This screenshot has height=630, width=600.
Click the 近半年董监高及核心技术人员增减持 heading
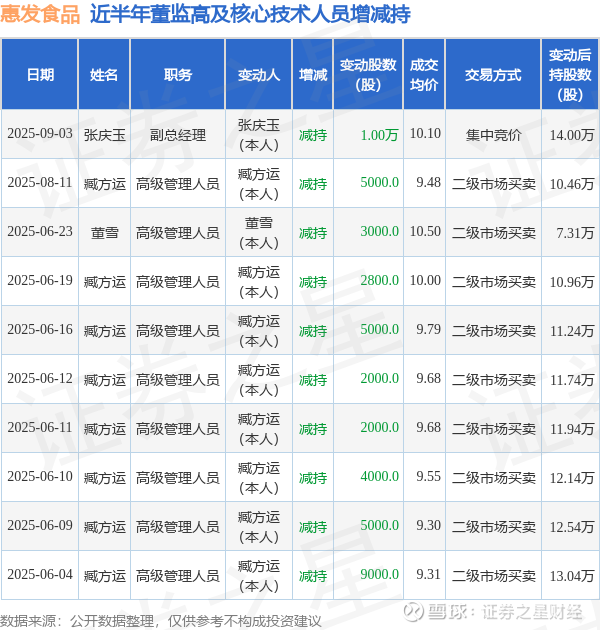pyautogui.click(x=250, y=13)
